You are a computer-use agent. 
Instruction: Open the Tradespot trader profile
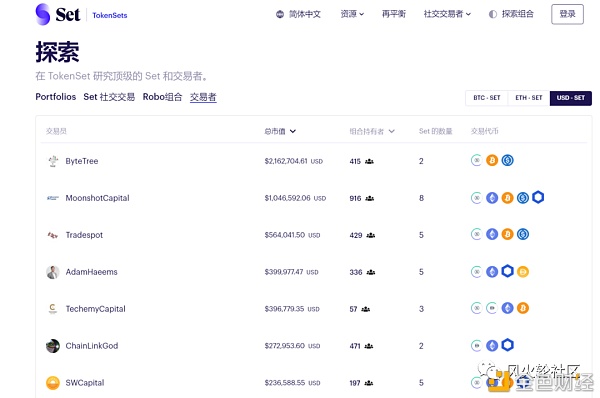pyautogui.click(x=84, y=235)
